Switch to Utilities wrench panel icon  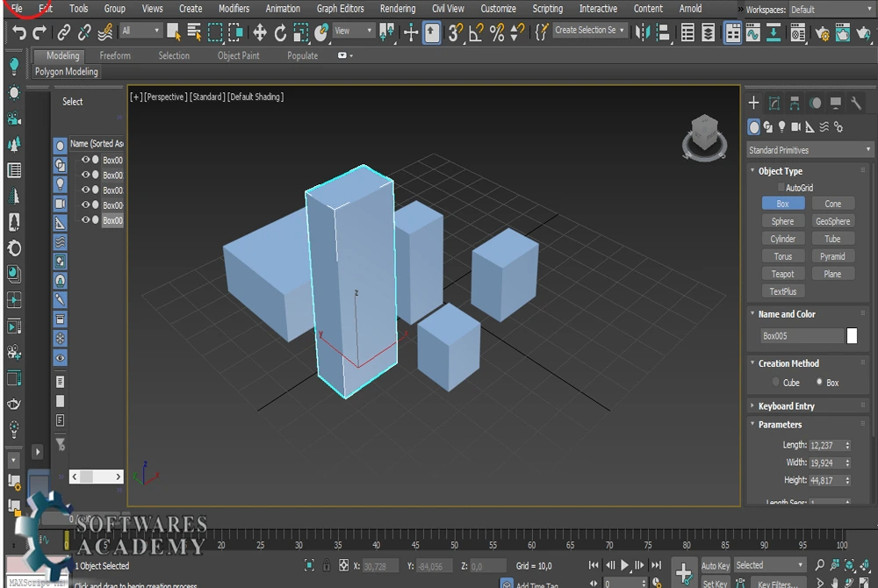pyautogui.click(x=855, y=103)
